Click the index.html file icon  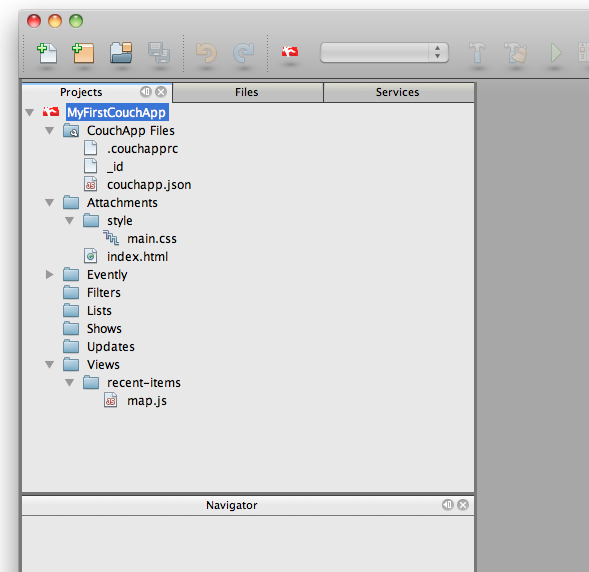coord(91,256)
